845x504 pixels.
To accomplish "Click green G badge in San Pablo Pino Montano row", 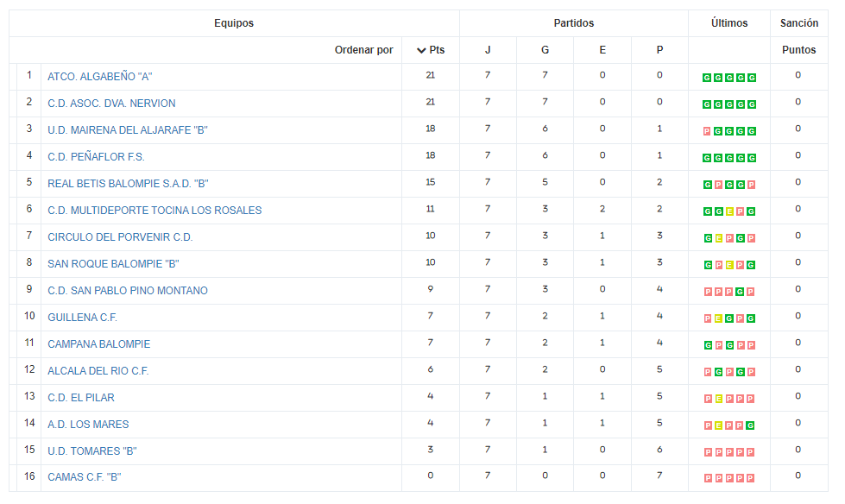I will pos(740,292).
